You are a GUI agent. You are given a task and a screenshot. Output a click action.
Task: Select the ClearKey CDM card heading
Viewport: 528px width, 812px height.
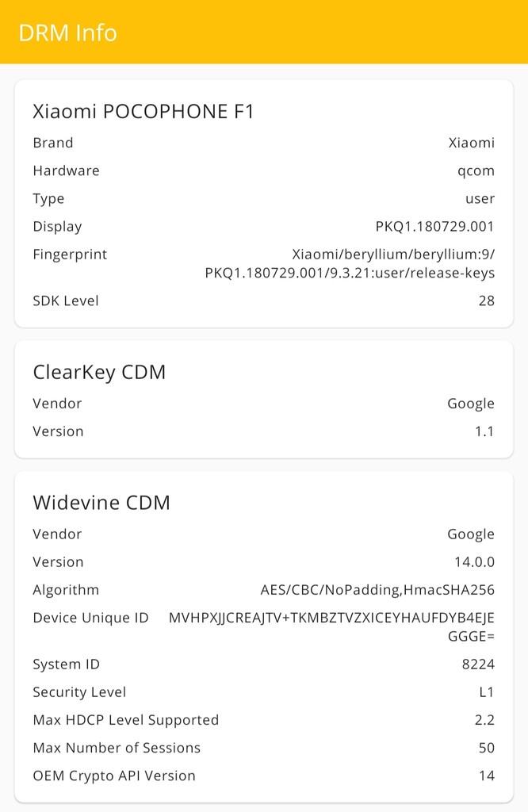pos(99,372)
